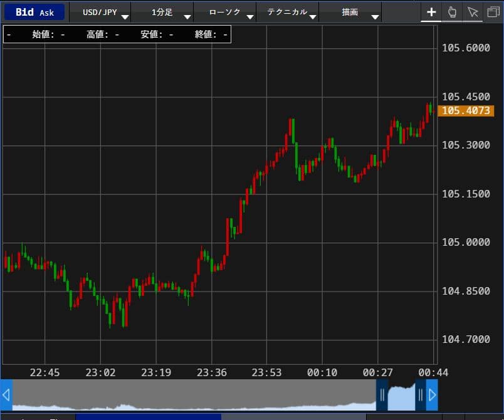Image resolution: width=504 pixels, height=420 pixels.
Task: Click the left arrow on the overview scrollbar
Action: (6, 395)
